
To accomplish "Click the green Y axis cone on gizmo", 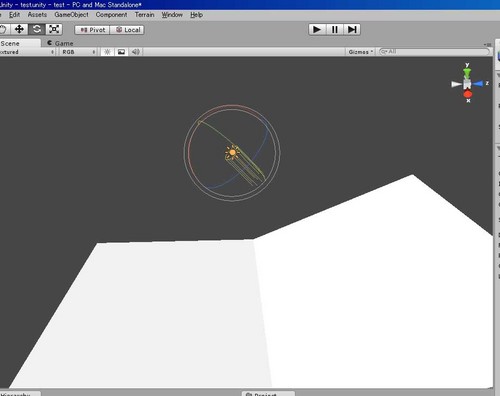I will 467,73.
